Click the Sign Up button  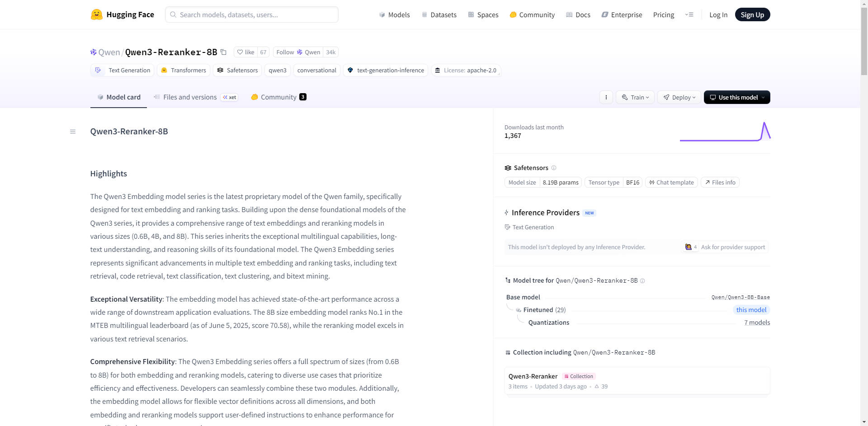tap(752, 14)
